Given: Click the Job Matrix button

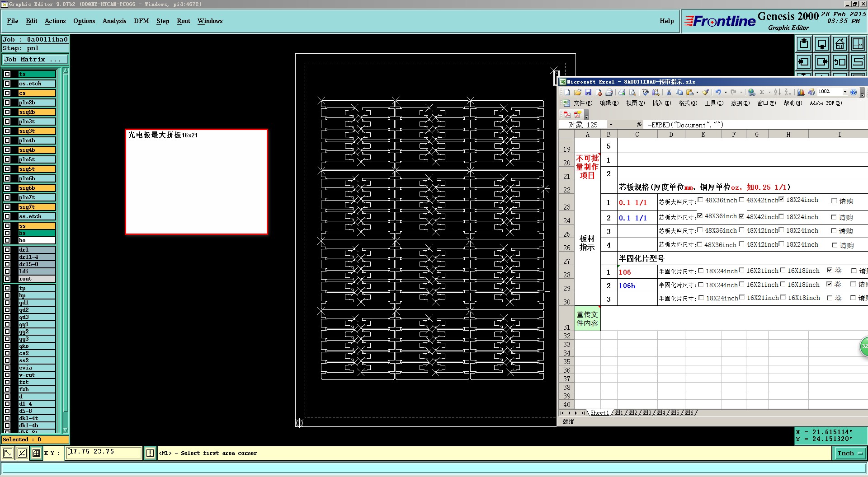Looking at the screenshot, I should [x=35, y=60].
